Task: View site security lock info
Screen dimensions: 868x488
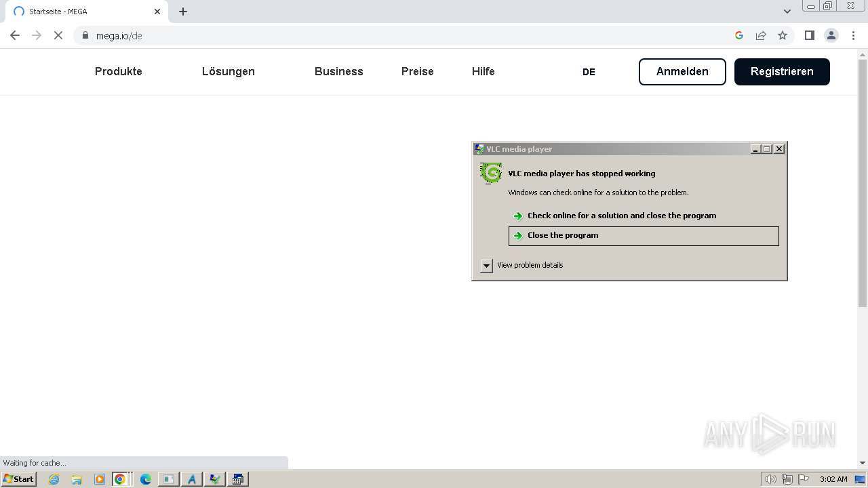Action: click(x=85, y=35)
